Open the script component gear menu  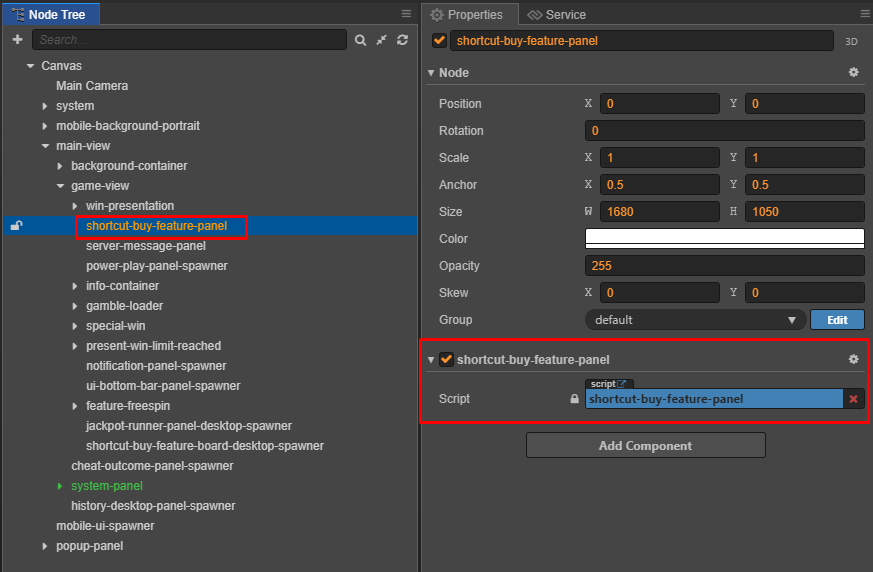(x=854, y=359)
